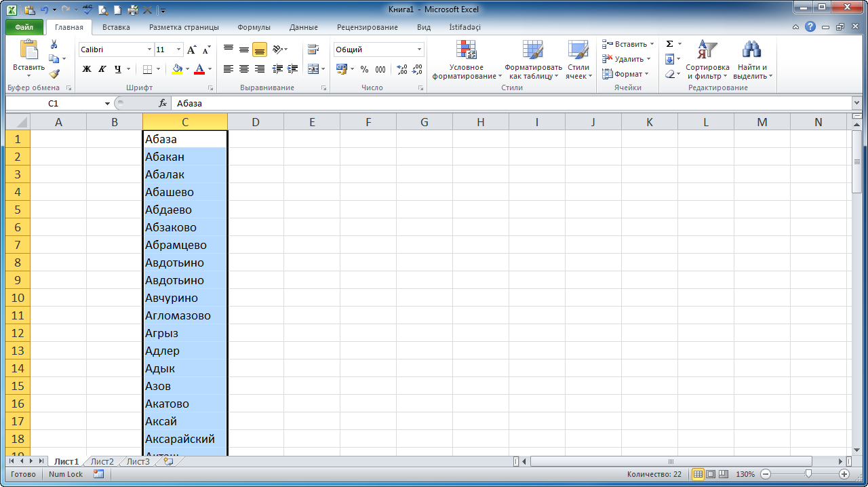Screen dimensions: 868x487
Task: Click the fill color paint bucket
Action: [x=177, y=69]
